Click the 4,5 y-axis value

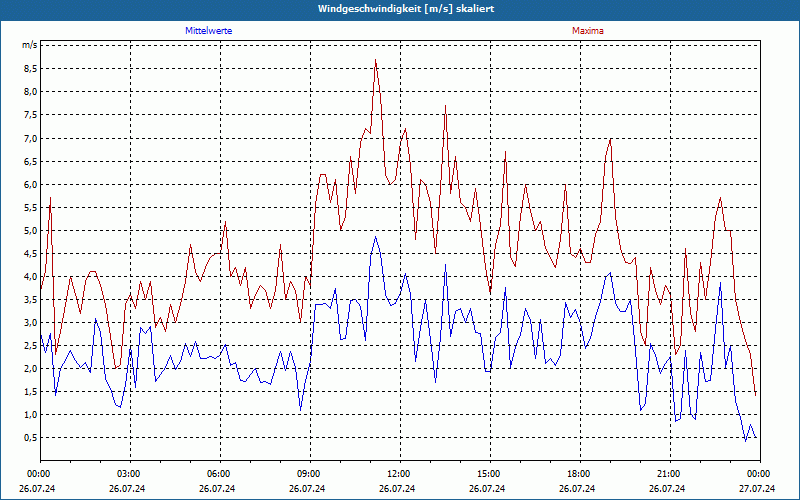(31, 254)
